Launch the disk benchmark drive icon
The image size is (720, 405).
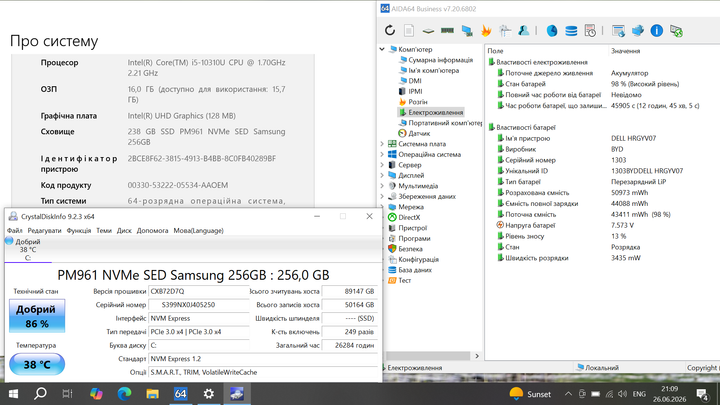tap(428, 31)
